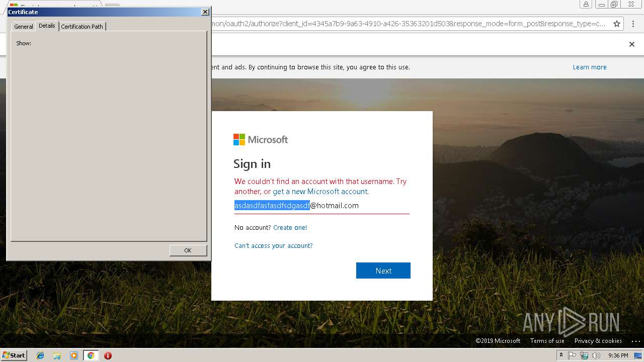This screenshot has width=644, height=362.
Task: Click OK in the Certificate dialog
Action: tap(188, 250)
